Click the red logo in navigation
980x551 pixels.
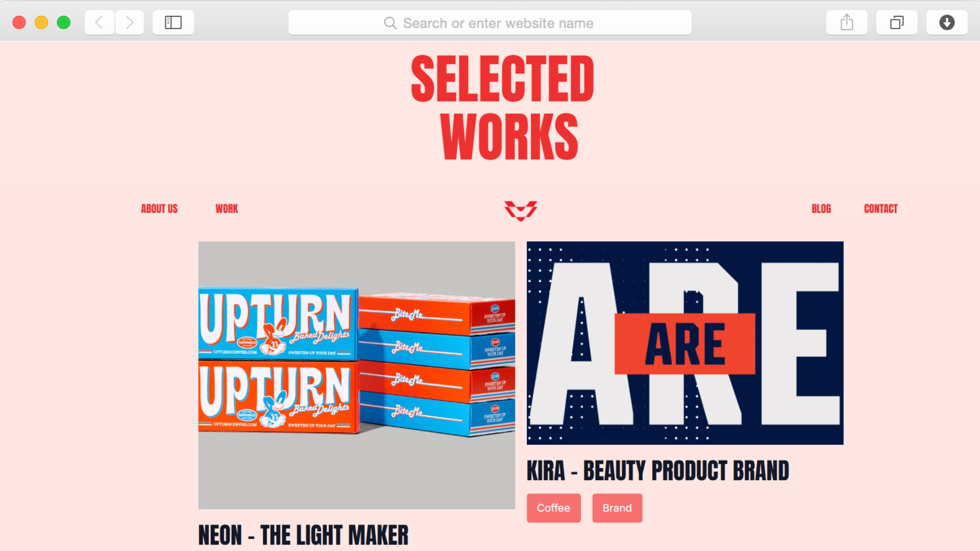click(521, 211)
